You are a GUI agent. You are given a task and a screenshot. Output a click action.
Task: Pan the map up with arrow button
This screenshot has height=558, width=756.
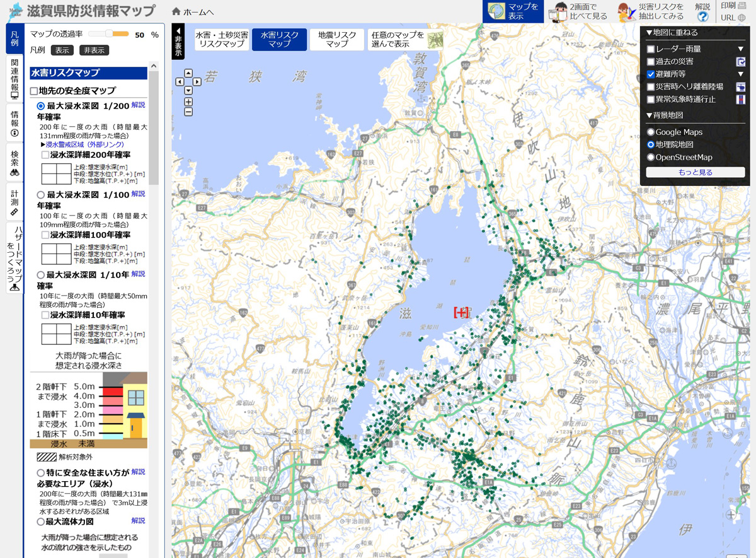click(x=188, y=73)
